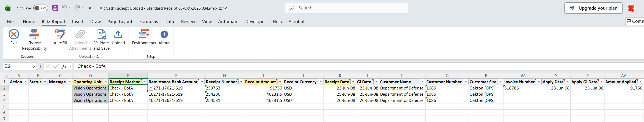
Task: Open the Customer Name filter dropdown
Action: tap(422, 82)
